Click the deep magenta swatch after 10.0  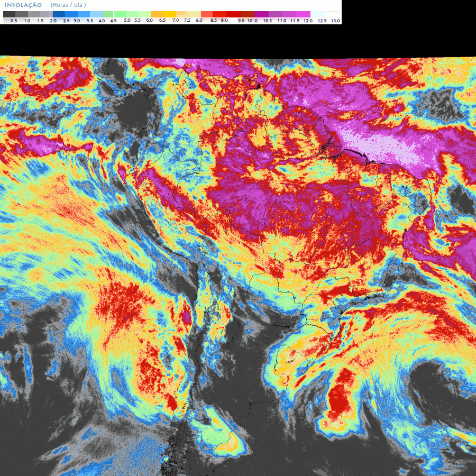tap(261, 14)
